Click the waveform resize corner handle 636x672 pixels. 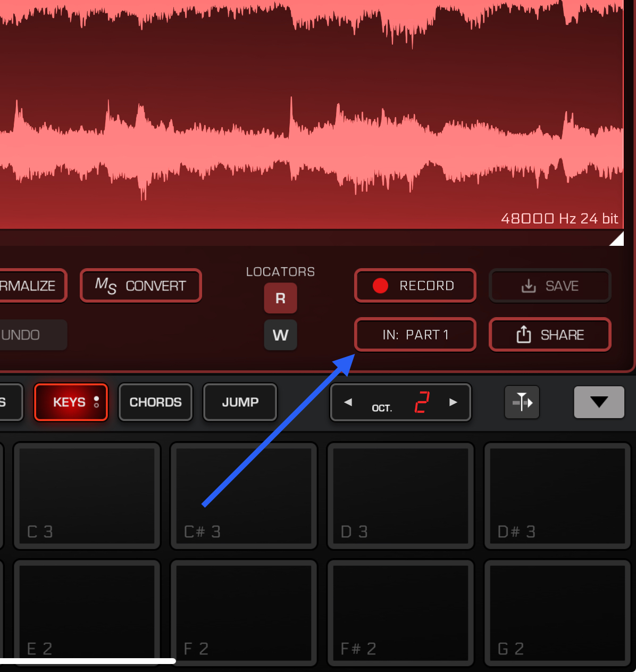617,239
